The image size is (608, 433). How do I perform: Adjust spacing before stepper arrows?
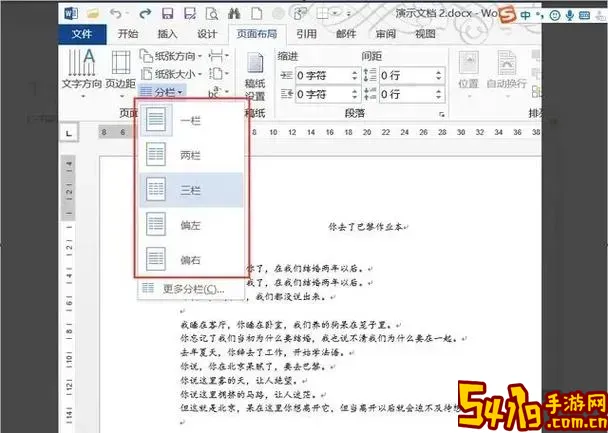pyautogui.click(x=439, y=76)
